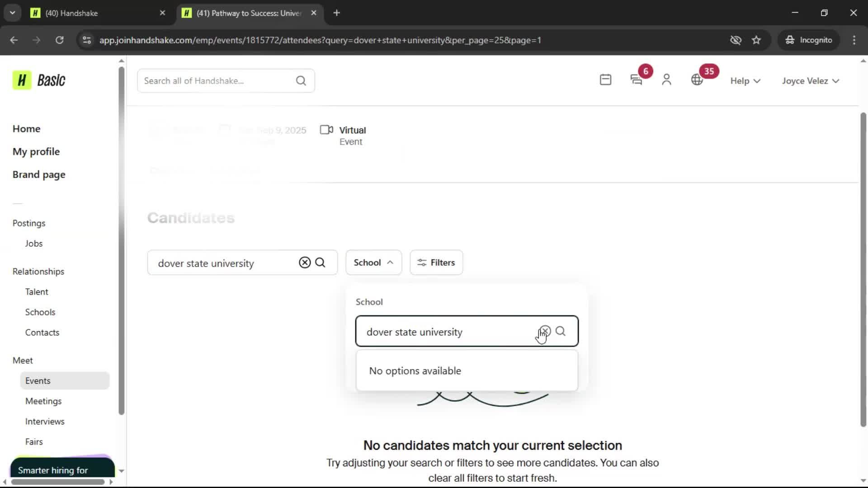This screenshot has width=868, height=488.
Task: Click 'No candidates match your current selection'
Action: click(x=493, y=446)
